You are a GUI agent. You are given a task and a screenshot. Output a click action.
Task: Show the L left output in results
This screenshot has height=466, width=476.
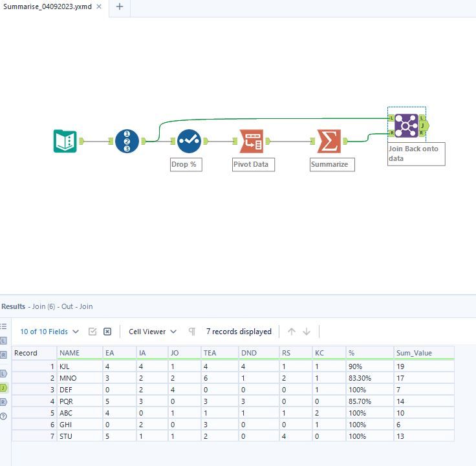coord(3,374)
